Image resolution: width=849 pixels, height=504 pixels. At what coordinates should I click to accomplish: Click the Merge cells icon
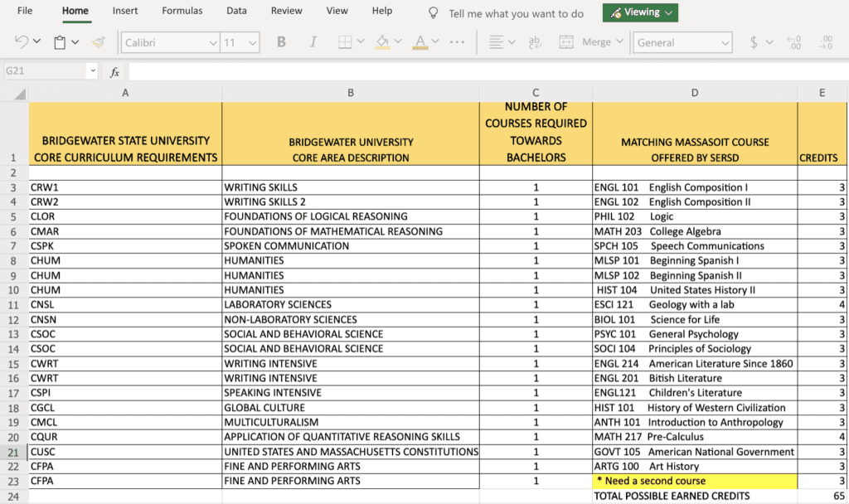pyautogui.click(x=566, y=42)
